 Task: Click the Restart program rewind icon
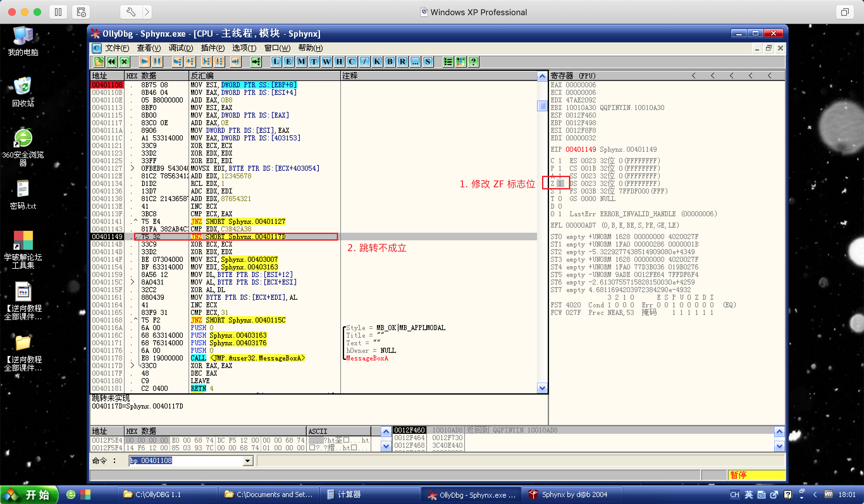click(111, 62)
